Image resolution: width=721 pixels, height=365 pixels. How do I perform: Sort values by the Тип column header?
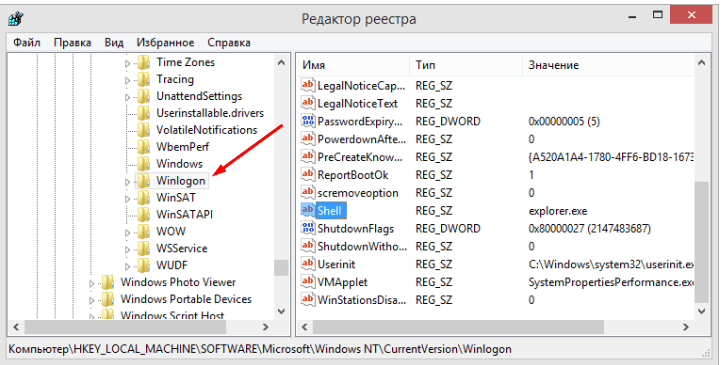click(x=466, y=65)
